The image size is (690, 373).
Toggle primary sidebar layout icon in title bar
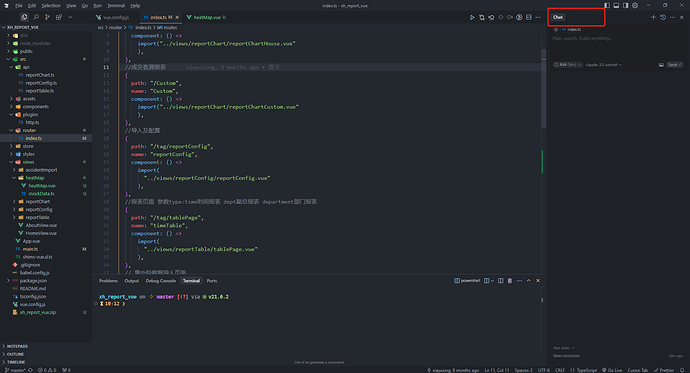[x=607, y=5]
